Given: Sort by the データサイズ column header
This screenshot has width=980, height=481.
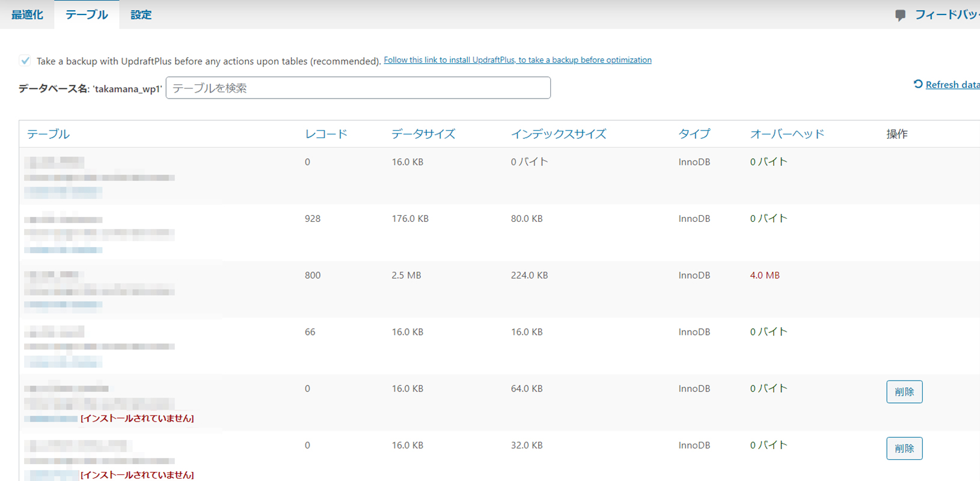Looking at the screenshot, I should [423, 134].
